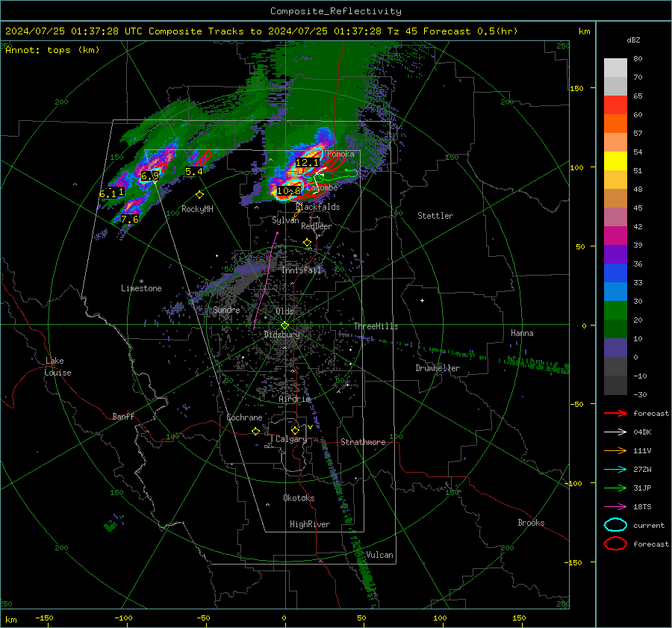The width and height of the screenshot is (672, 628).
Task: Click the cyan current ellipse legend icon
Action: pyautogui.click(x=615, y=525)
